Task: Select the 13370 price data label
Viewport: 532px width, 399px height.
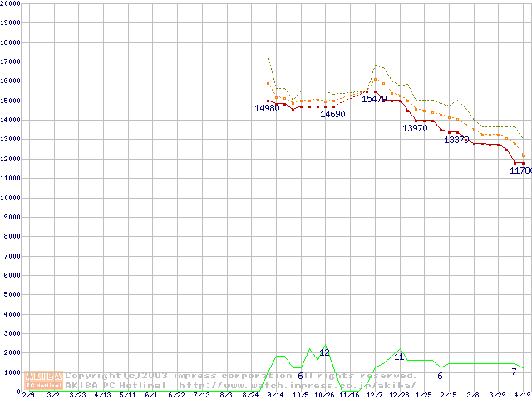Action: pyautogui.click(x=456, y=140)
